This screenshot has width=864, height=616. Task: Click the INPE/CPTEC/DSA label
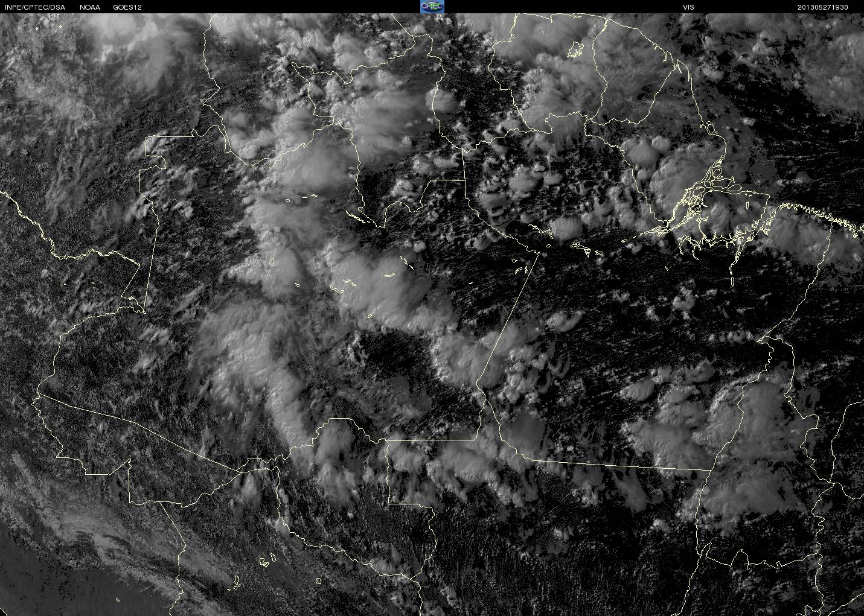point(35,7)
